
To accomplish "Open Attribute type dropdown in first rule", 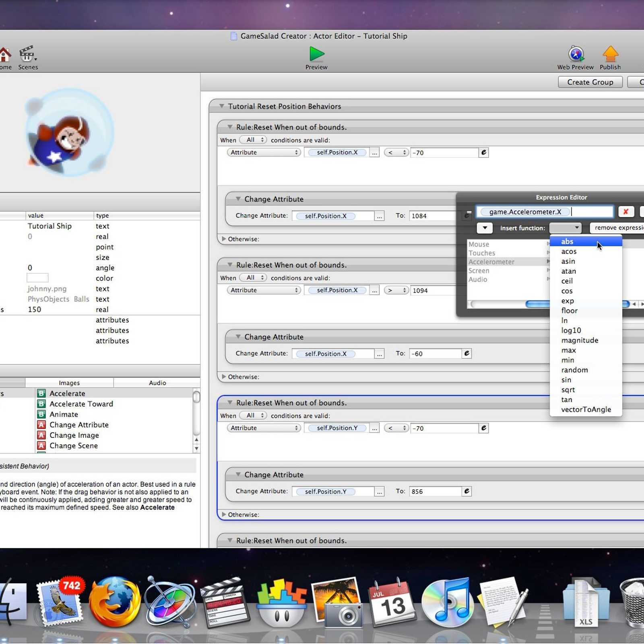I will pos(264,152).
